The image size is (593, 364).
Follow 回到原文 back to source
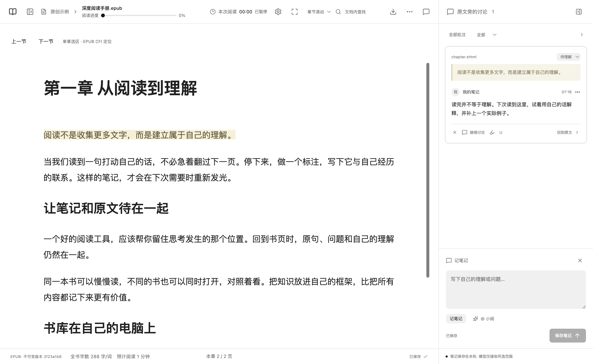click(568, 132)
